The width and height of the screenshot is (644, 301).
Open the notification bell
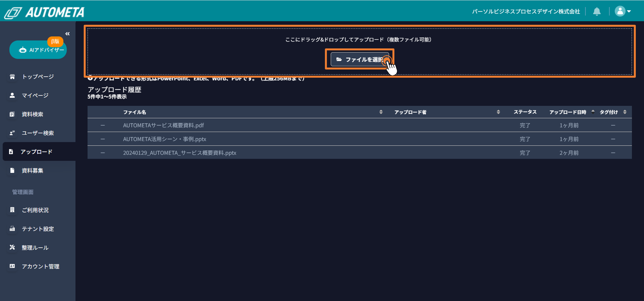(x=597, y=11)
